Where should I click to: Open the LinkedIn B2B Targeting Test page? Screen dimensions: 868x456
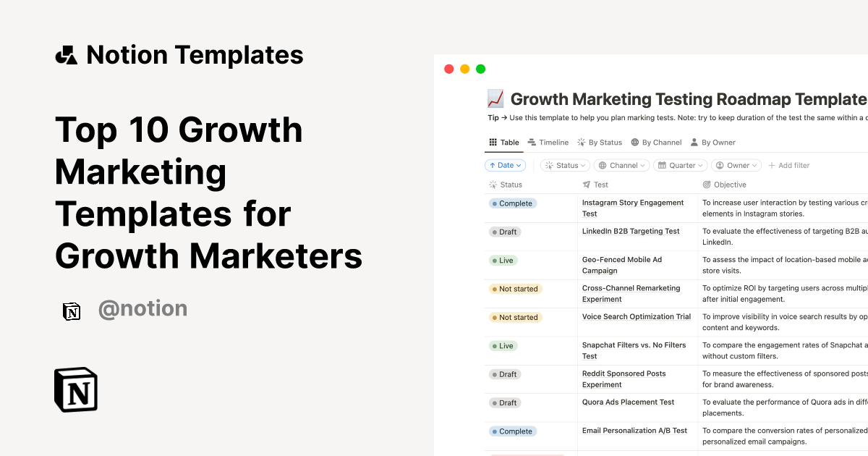pyautogui.click(x=630, y=231)
